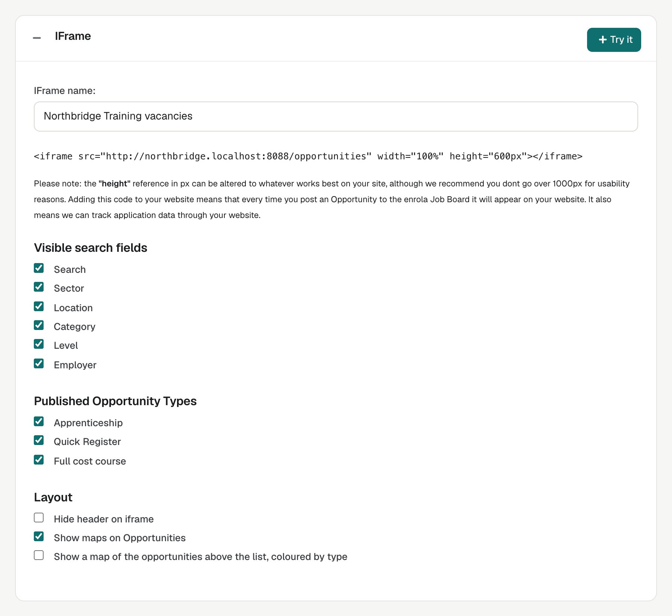Click the Visible search fields heading

(91, 248)
